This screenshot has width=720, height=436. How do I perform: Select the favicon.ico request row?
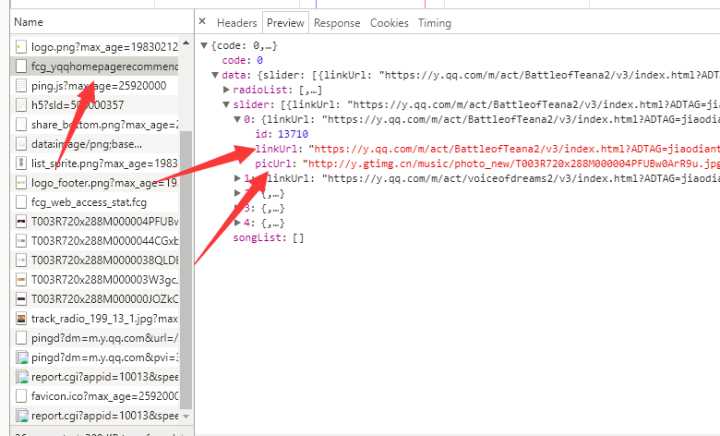point(95,396)
